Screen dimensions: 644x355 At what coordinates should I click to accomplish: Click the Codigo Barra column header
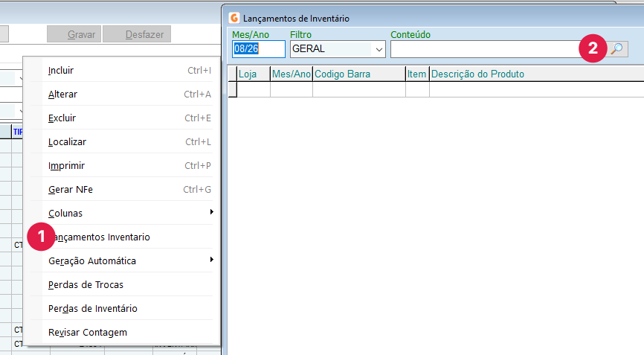click(359, 74)
